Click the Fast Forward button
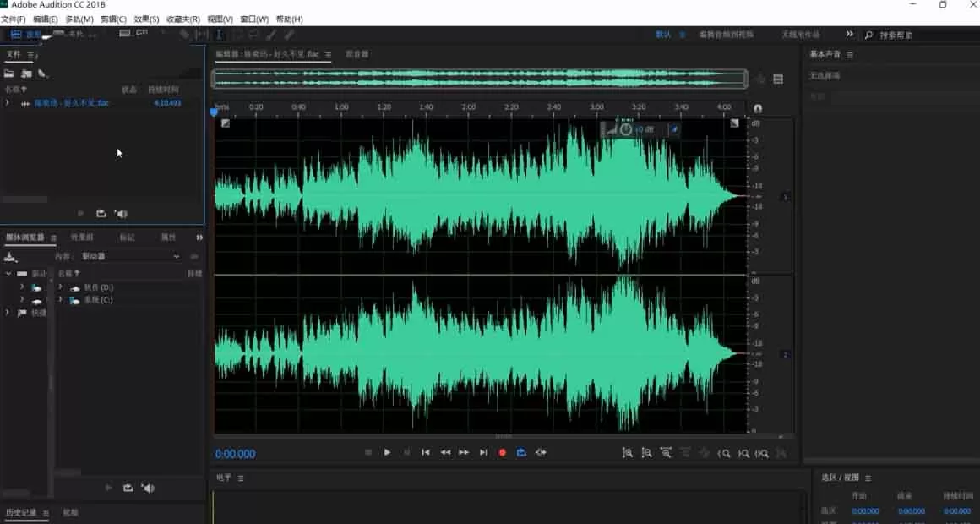The height and width of the screenshot is (524, 980). [464, 452]
